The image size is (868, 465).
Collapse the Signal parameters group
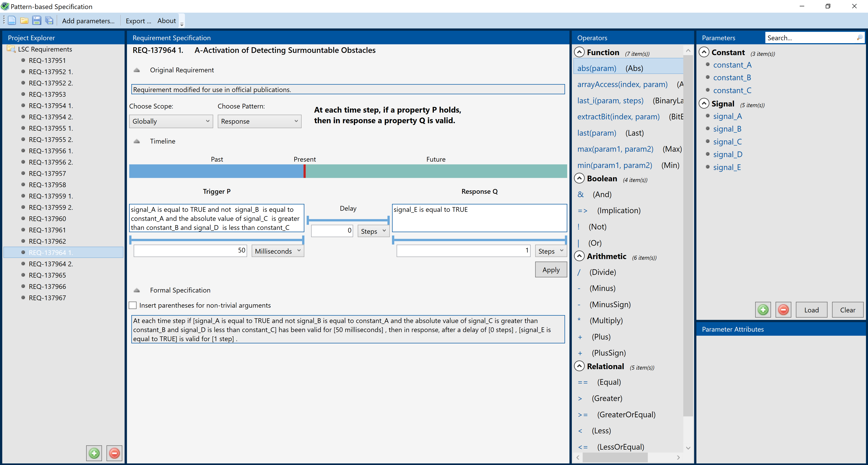[704, 104]
